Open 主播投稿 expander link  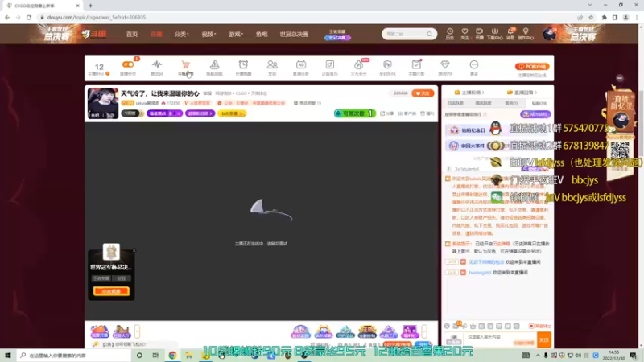point(469,93)
